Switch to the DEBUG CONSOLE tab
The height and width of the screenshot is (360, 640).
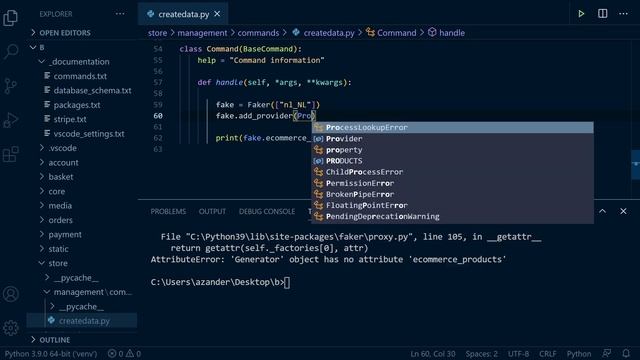[x=267, y=211]
